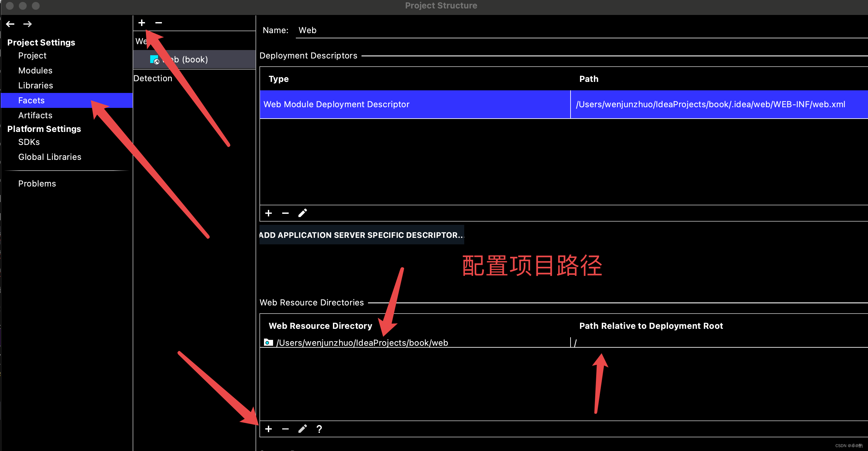Click the back navigation arrow
The height and width of the screenshot is (451, 868).
coord(10,24)
